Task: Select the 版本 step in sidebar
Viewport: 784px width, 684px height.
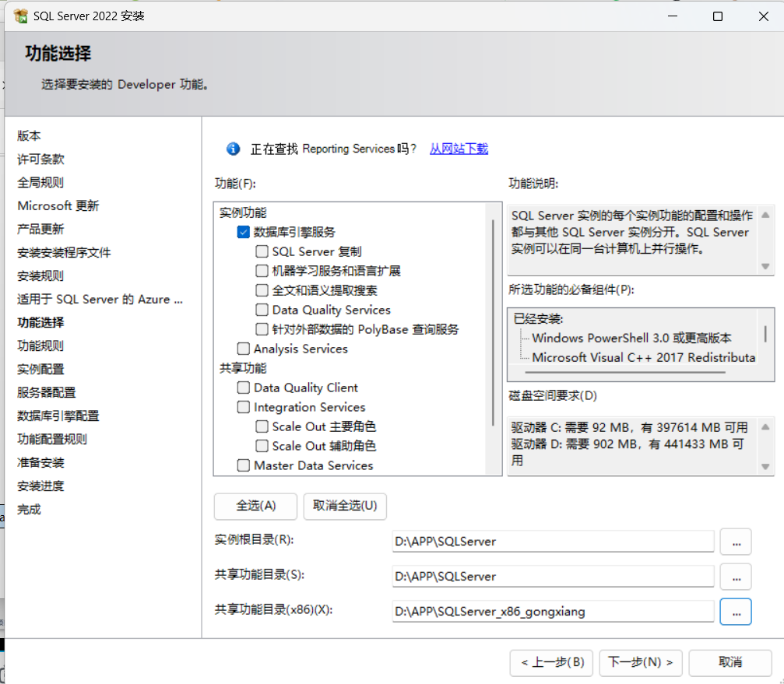Action: [29, 135]
